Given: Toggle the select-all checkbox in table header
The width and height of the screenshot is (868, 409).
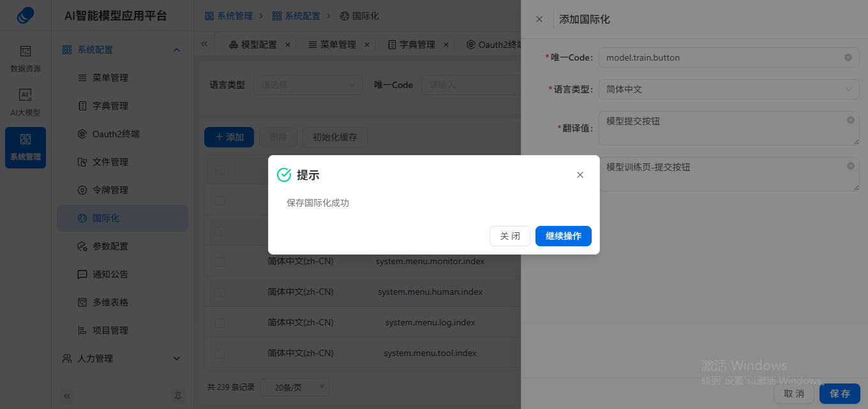Looking at the screenshot, I should click(220, 170).
